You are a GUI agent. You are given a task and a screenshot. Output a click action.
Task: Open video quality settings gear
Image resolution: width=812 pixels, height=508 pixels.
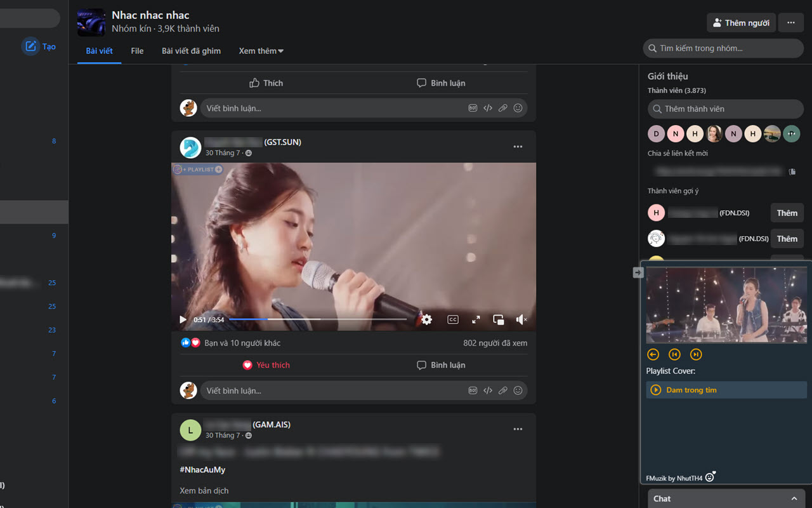(426, 319)
